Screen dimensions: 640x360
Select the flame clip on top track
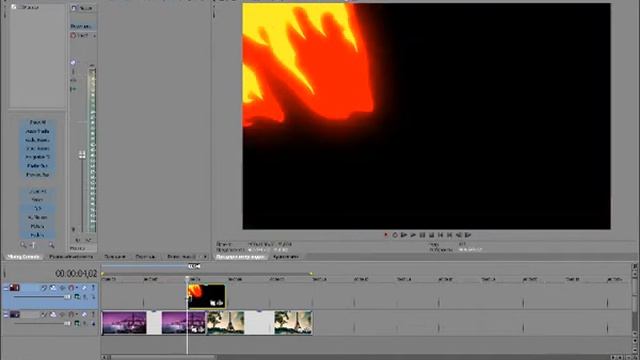(x=206, y=296)
